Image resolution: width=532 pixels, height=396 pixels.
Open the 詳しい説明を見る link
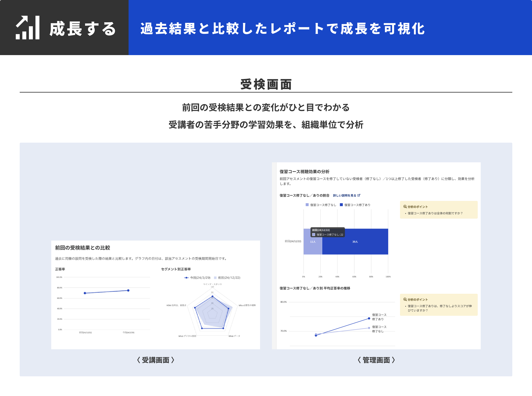344,195
